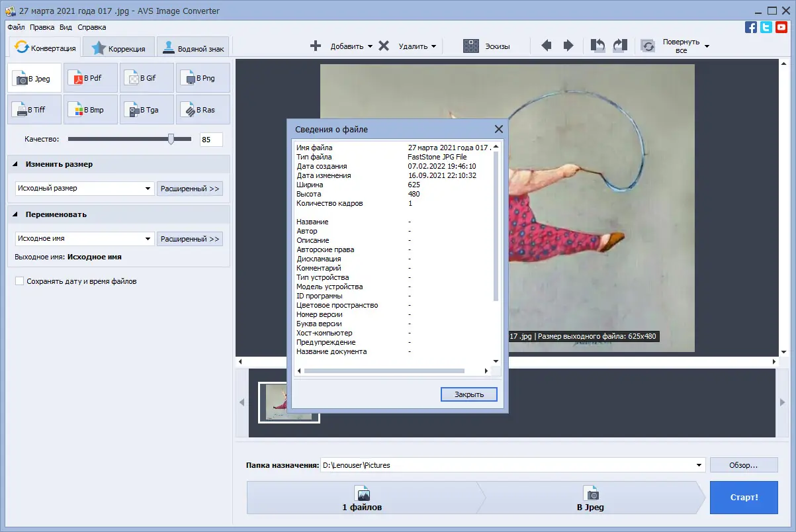Choose the В Png output format
Screen dimensions: 796x532
(x=203, y=78)
